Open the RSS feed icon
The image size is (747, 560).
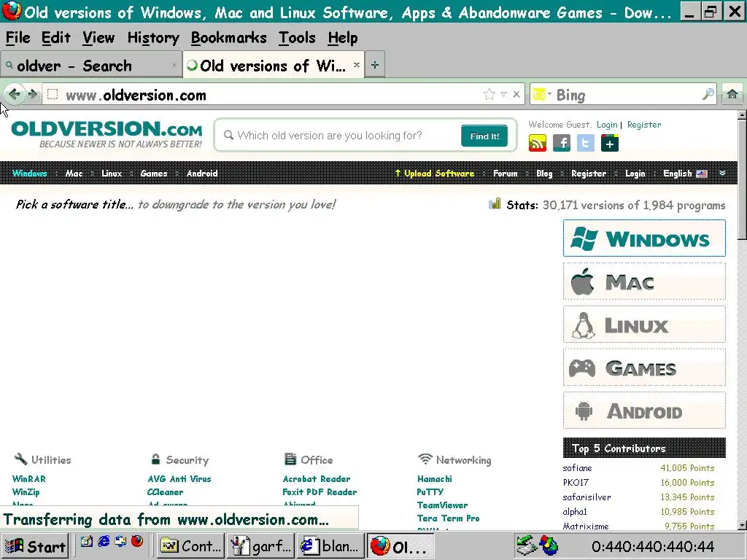538,143
